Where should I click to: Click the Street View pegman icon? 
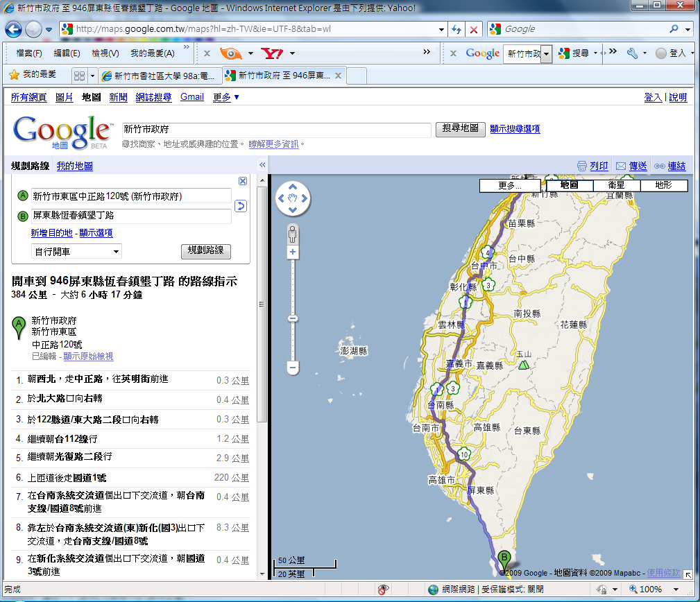pyautogui.click(x=292, y=234)
